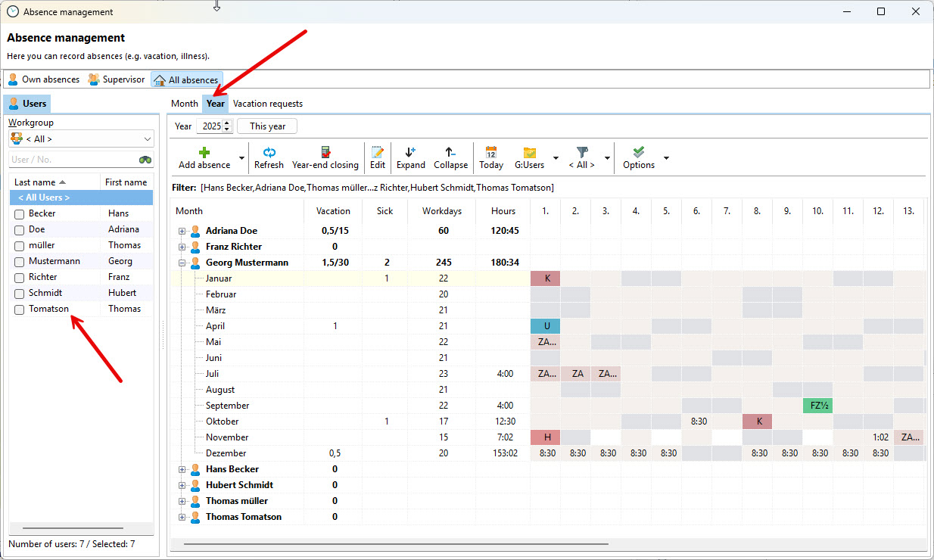
Task: Click the green FZ½ absence cell
Action: tap(817, 406)
